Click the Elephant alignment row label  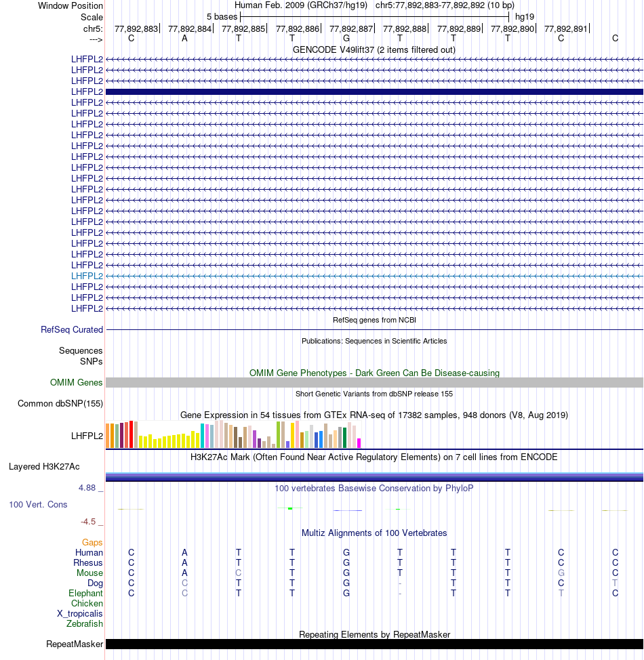86,593
